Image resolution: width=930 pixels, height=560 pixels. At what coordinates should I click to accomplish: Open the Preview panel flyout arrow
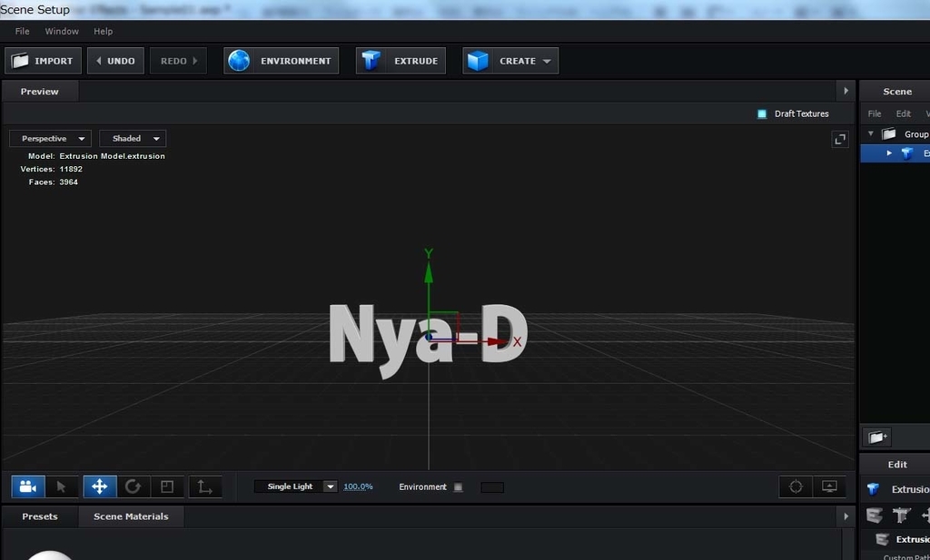[846, 92]
